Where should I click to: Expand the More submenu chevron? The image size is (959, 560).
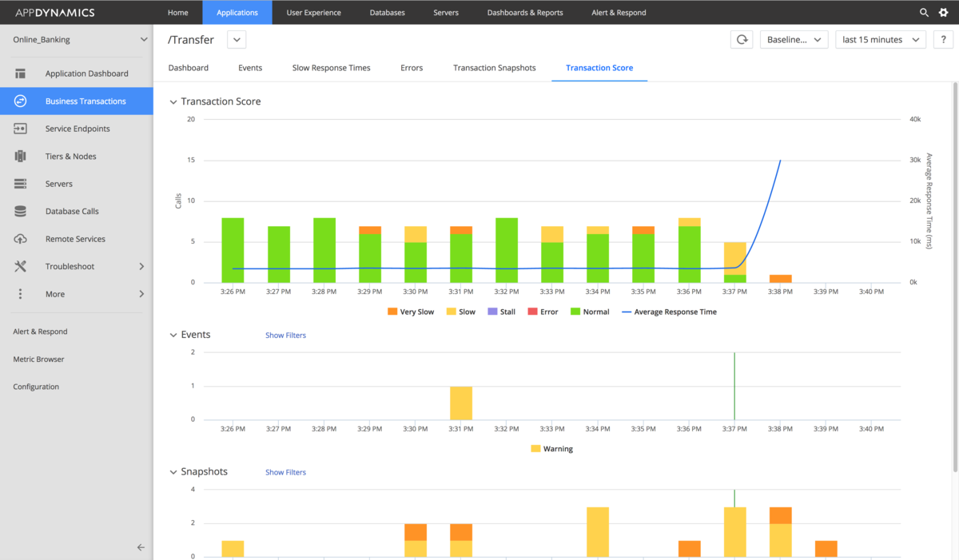click(x=141, y=294)
